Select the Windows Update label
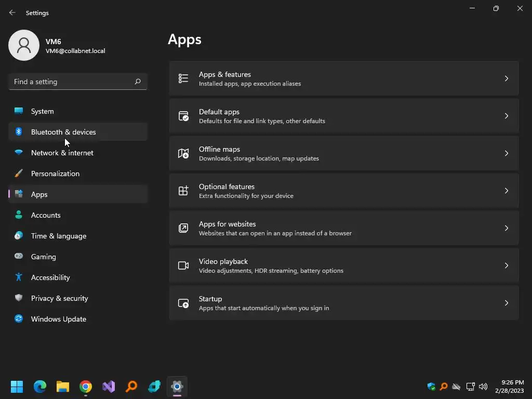The image size is (532, 399). click(x=59, y=319)
